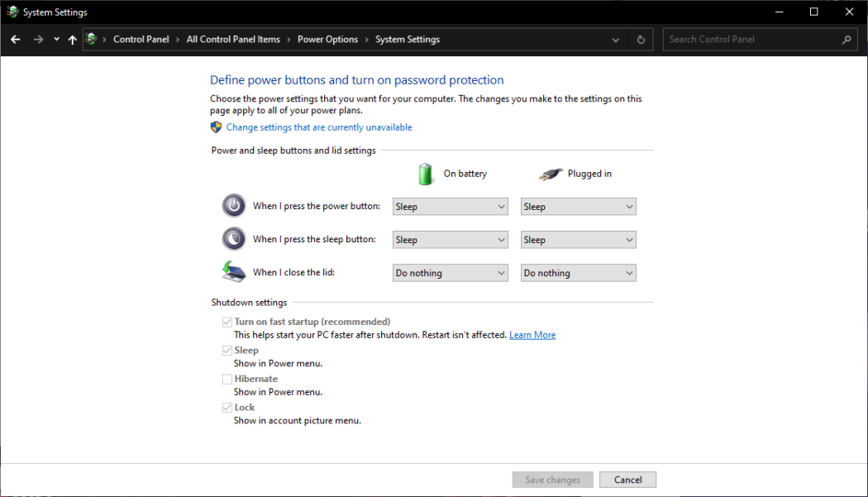Screen dimensions: 868x497
Task: Click the power button icon
Action: pos(233,205)
